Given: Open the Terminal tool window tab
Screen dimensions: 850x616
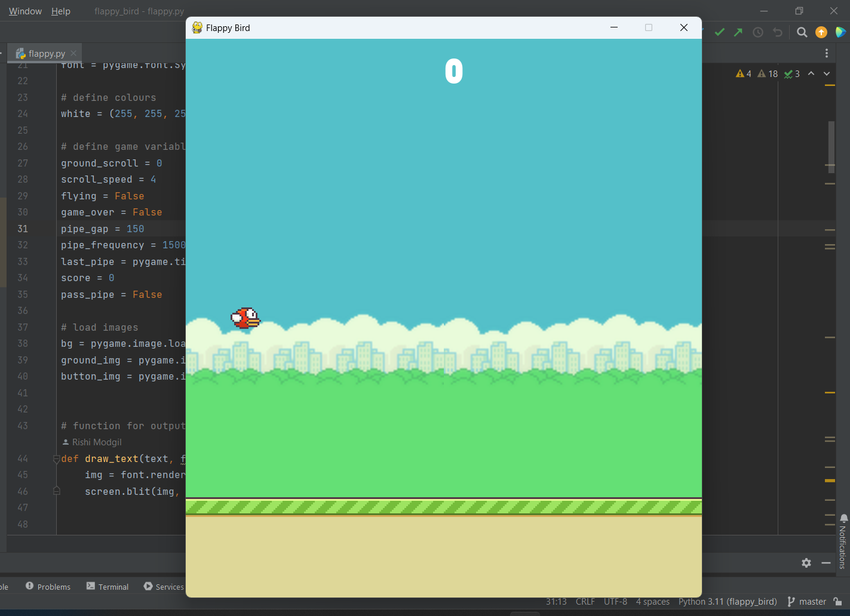Looking at the screenshot, I should click(x=108, y=587).
